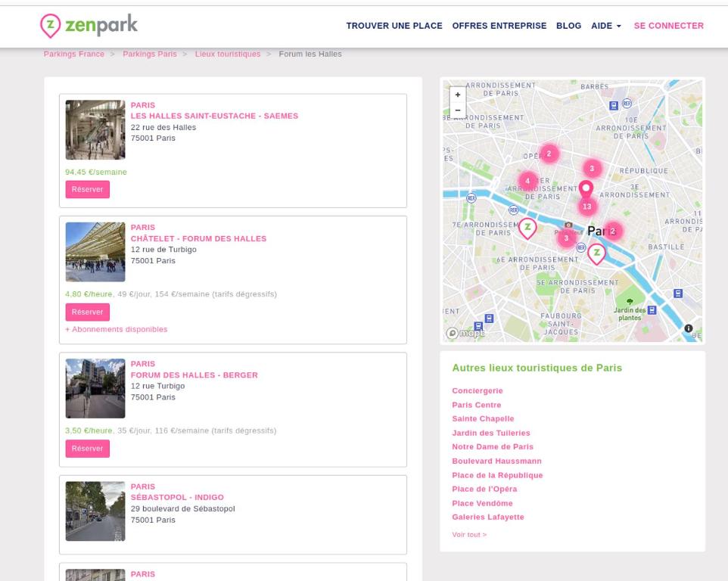Click the Zenpark logo
728x581 pixels.
coord(89,26)
